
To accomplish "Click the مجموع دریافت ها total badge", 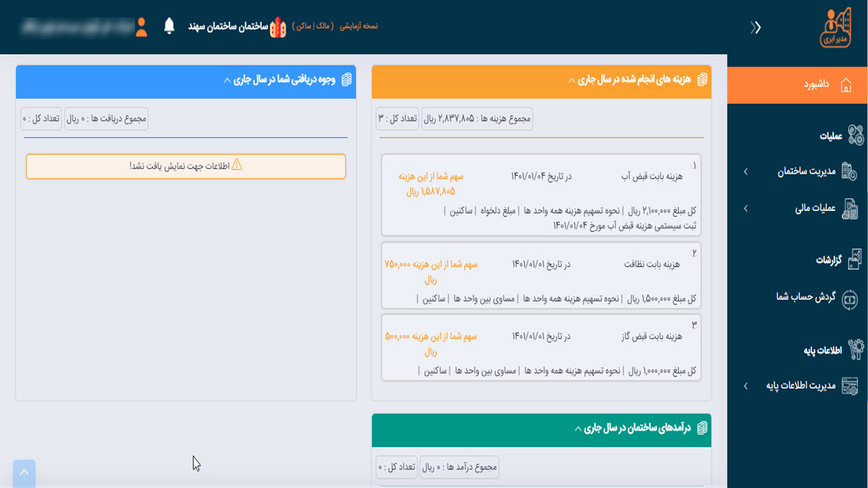I will tap(106, 119).
